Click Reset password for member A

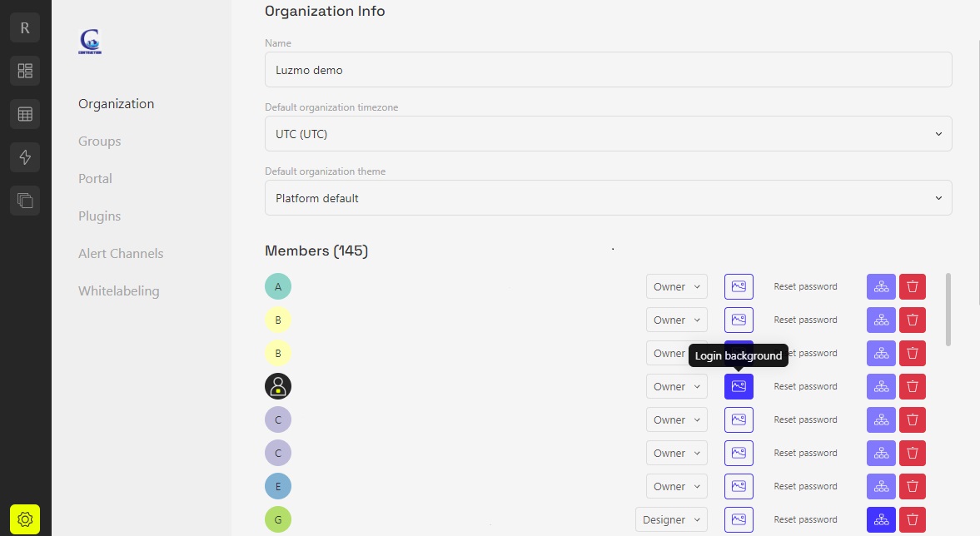pos(805,286)
